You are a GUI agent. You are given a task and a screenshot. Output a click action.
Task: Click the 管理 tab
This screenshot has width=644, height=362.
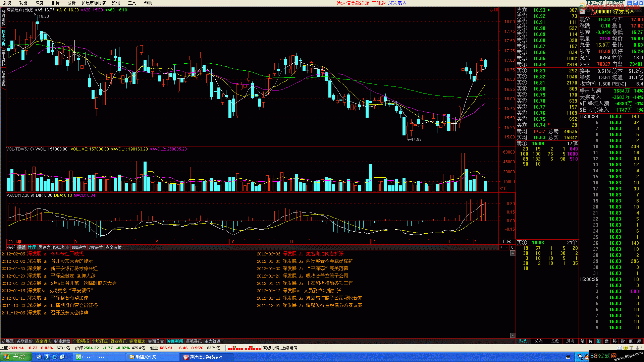coord(32,247)
